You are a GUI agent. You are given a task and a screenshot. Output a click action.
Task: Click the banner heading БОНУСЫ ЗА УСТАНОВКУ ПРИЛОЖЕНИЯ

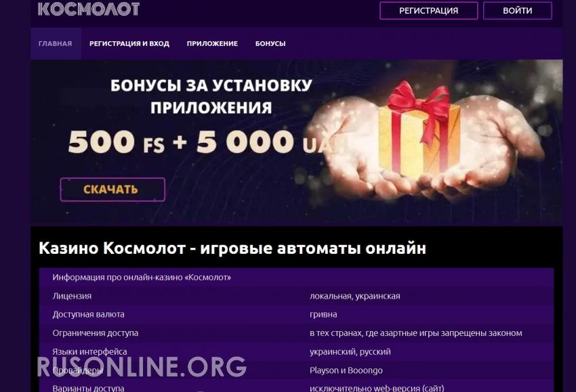(211, 97)
